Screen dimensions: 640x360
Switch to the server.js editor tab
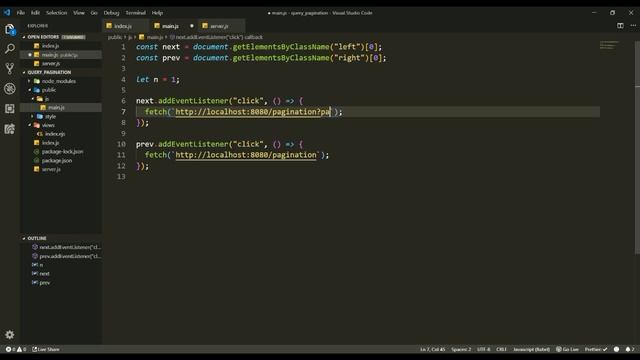click(x=222, y=26)
